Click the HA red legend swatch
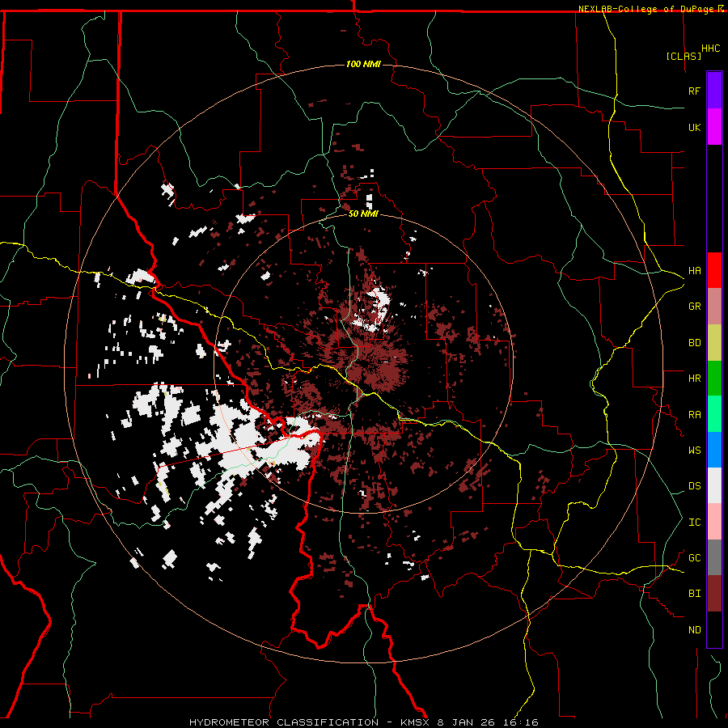 714,270
